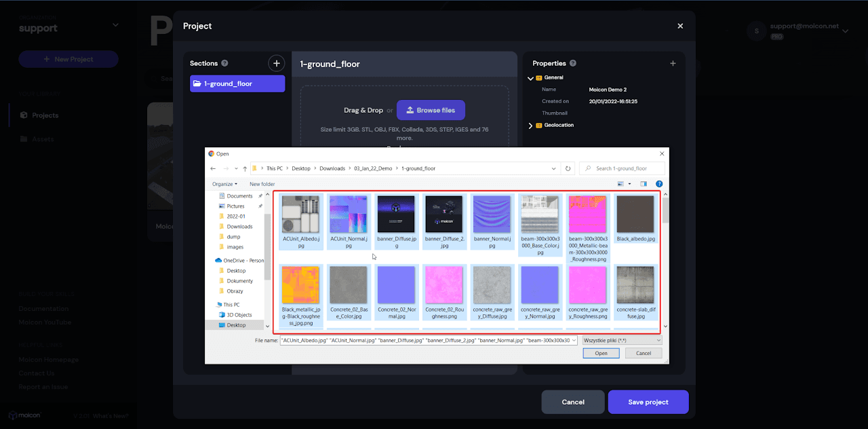The image size is (868, 429).
Task: Toggle the preview pane in file dialog
Action: tap(644, 184)
